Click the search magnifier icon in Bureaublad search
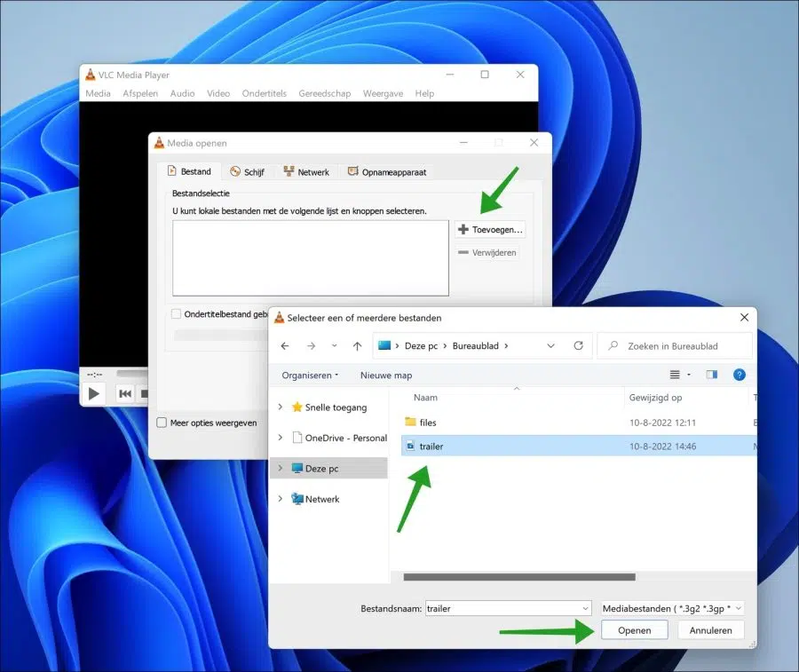 tap(613, 345)
